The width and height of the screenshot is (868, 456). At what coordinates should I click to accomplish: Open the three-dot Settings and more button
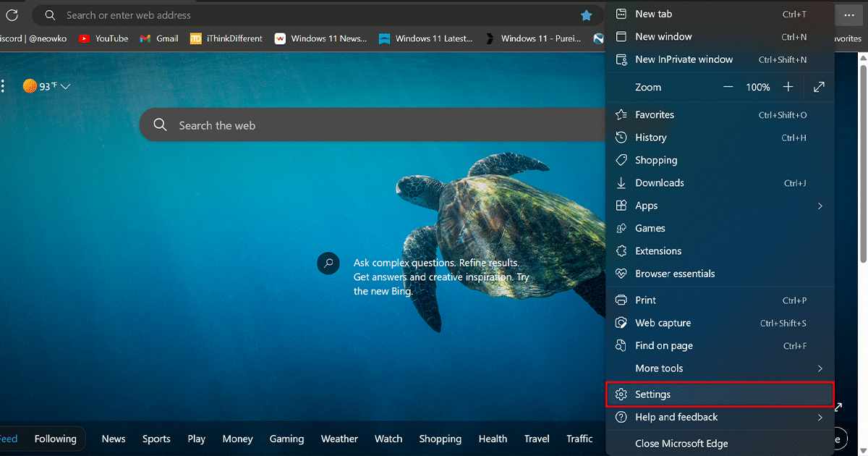[x=848, y=15]
